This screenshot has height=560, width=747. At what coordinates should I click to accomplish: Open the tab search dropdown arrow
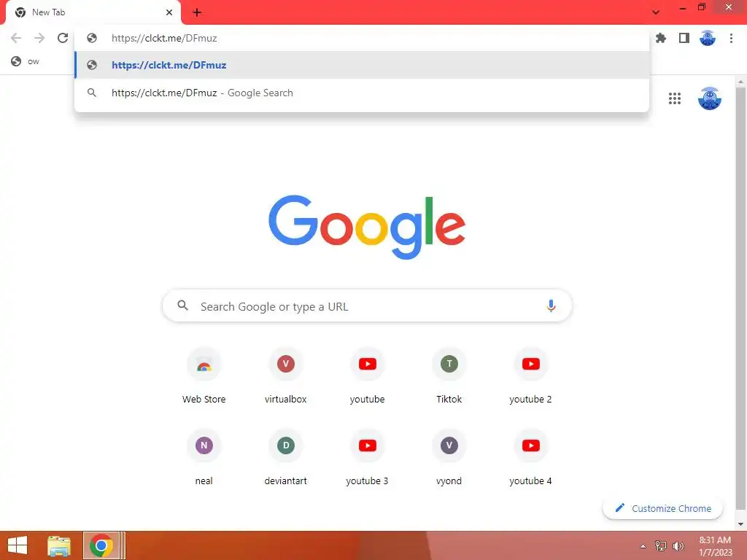(x=656, y=12)
